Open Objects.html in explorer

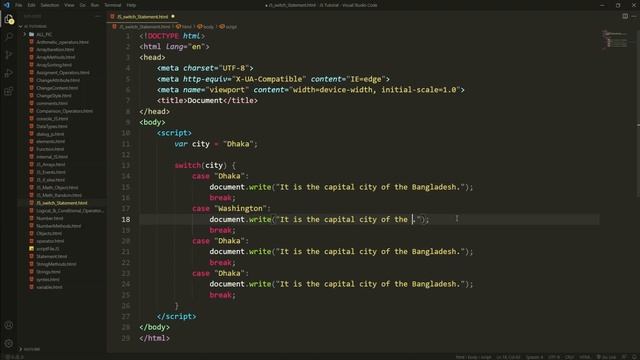coord(49,233)
